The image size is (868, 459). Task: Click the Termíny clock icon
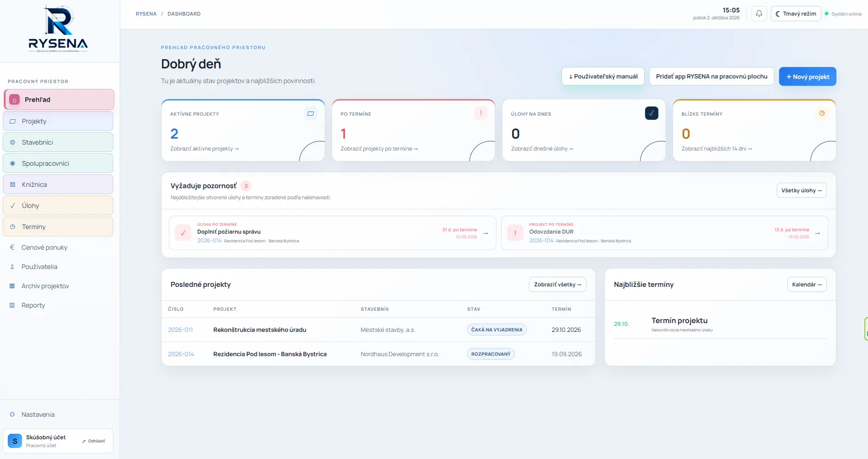click(12, 227)
